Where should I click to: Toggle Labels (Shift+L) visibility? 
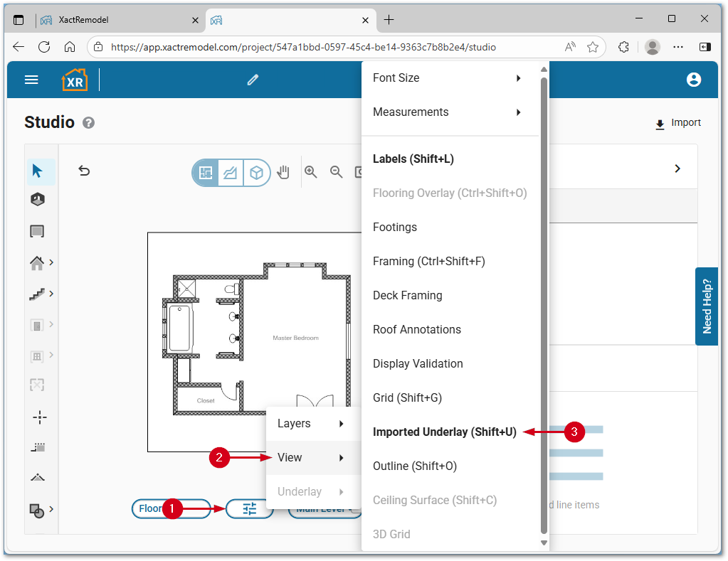(413, 159)
